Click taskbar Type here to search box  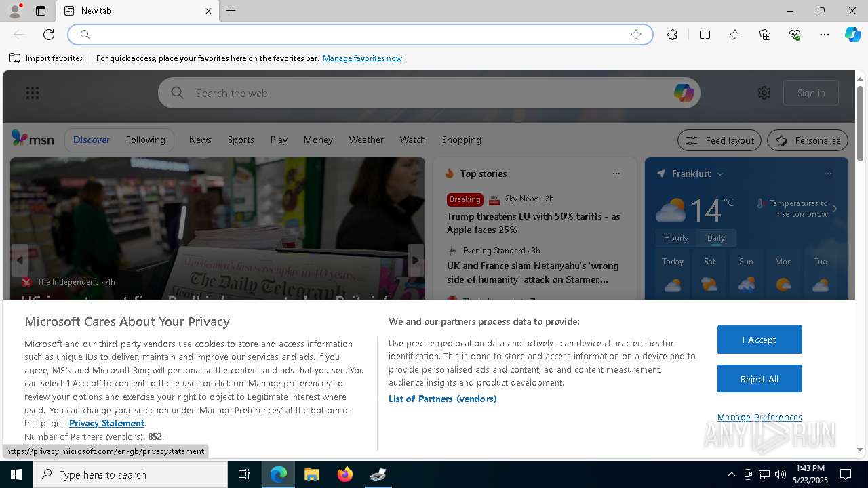130,474
